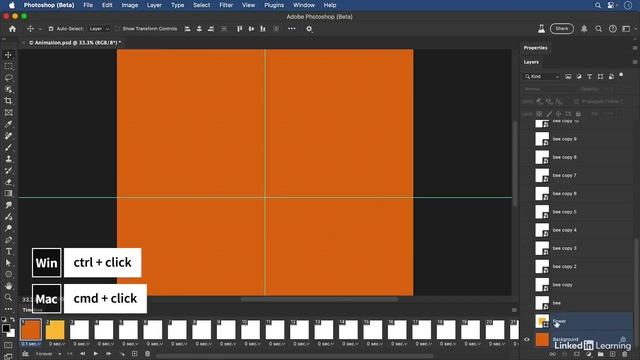The height and width of the screenshot is (360, 640).
Task: Select the Hand tool
Action: click(9, 286)
